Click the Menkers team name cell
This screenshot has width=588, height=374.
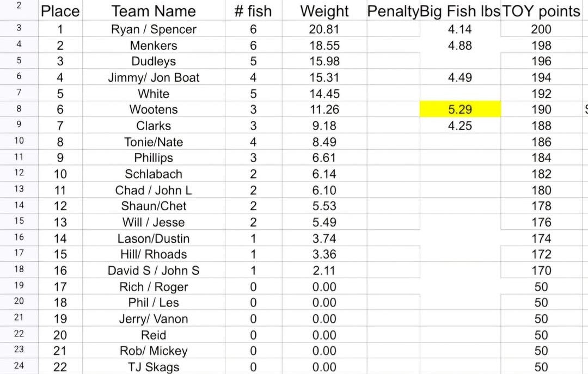[154, 46]
